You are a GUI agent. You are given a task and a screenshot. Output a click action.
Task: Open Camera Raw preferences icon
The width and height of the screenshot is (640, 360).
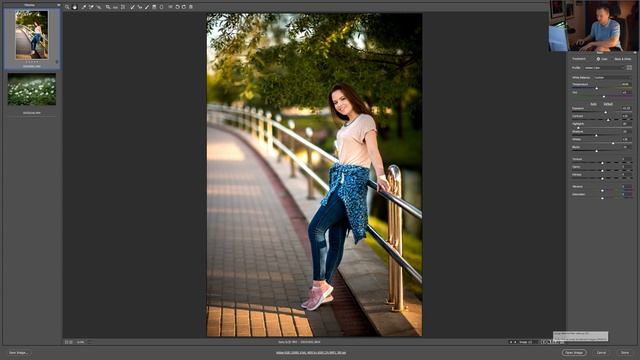pos(170,7)
